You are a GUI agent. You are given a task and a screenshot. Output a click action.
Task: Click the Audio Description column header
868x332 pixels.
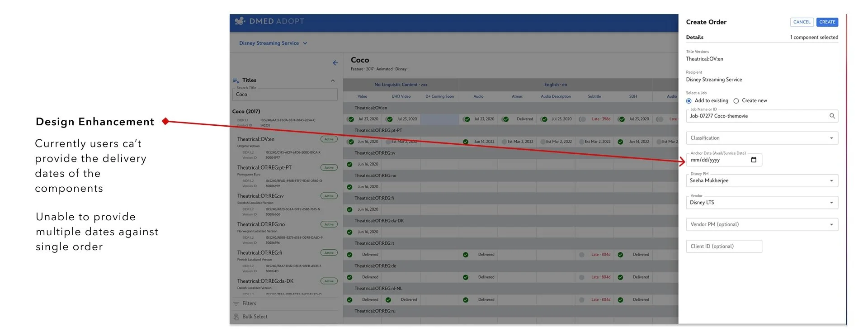click(x=556, y=96)
